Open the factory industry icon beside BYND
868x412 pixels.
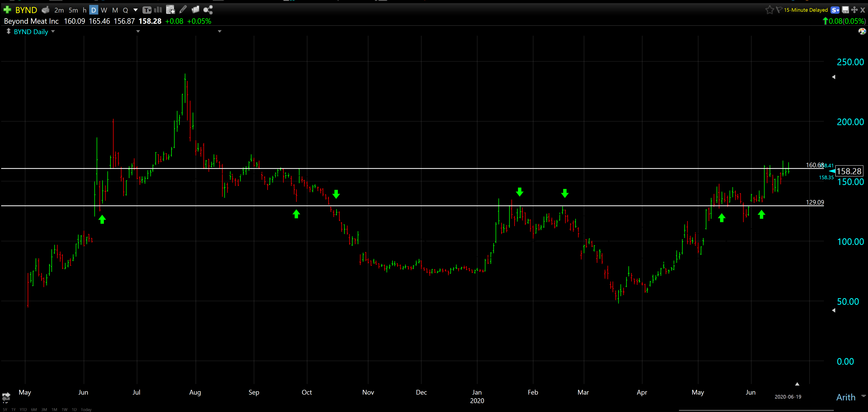[45, 10]
